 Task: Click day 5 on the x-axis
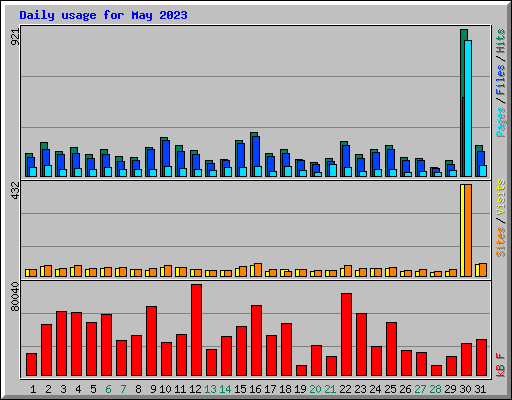coord(93,389)
